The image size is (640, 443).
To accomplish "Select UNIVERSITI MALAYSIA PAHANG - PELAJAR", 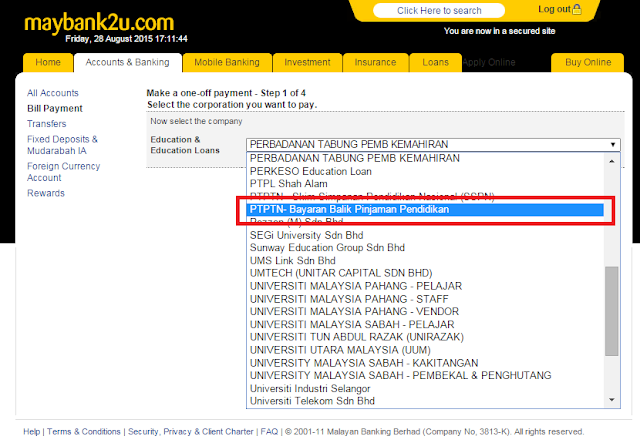I will (425, 286).
